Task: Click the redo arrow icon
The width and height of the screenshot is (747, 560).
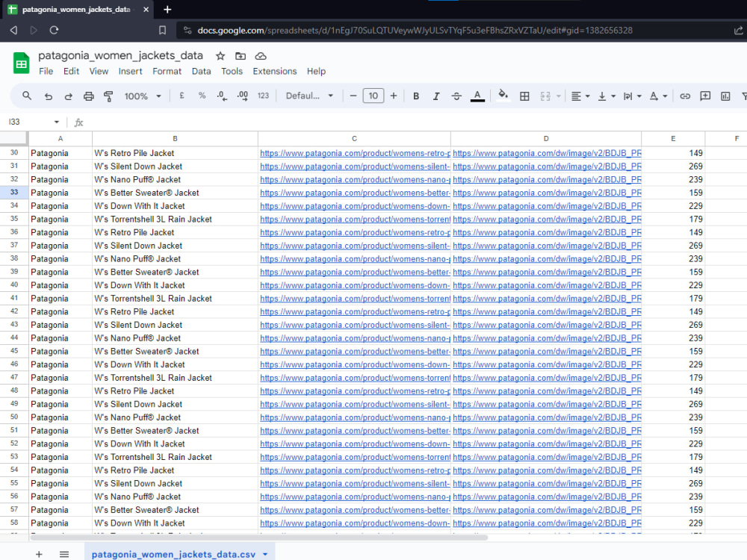Action: coord(68,96)
